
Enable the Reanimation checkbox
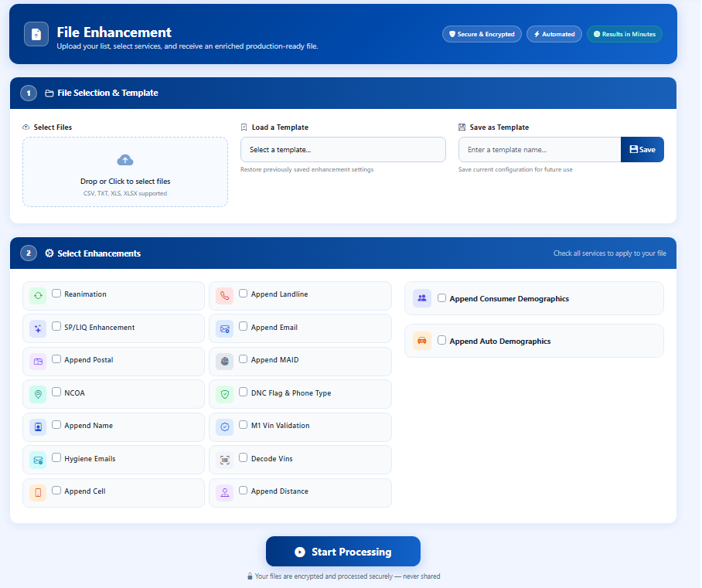click(x=56, y=293)
